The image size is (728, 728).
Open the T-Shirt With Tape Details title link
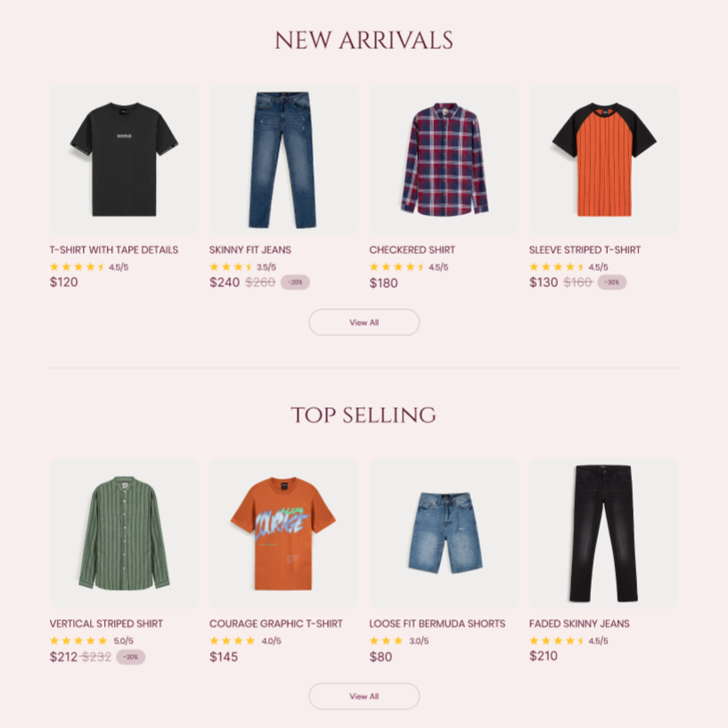(114, 249)
